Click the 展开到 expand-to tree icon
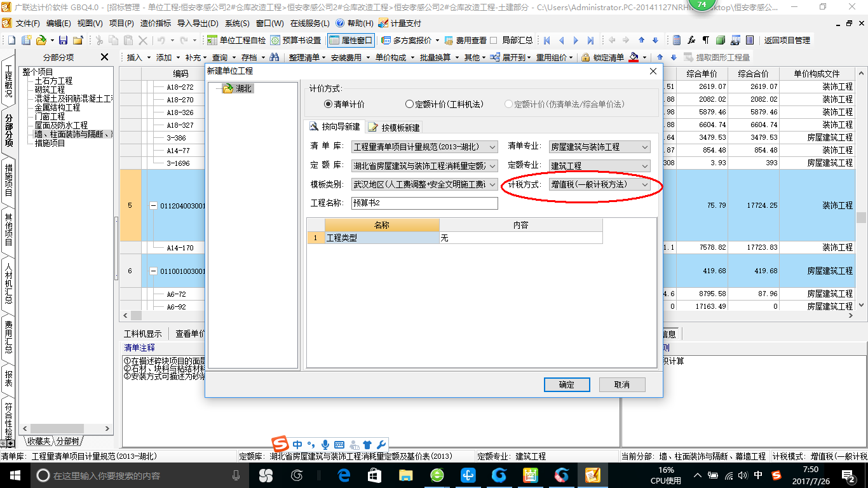 click(x=494, y=57)
